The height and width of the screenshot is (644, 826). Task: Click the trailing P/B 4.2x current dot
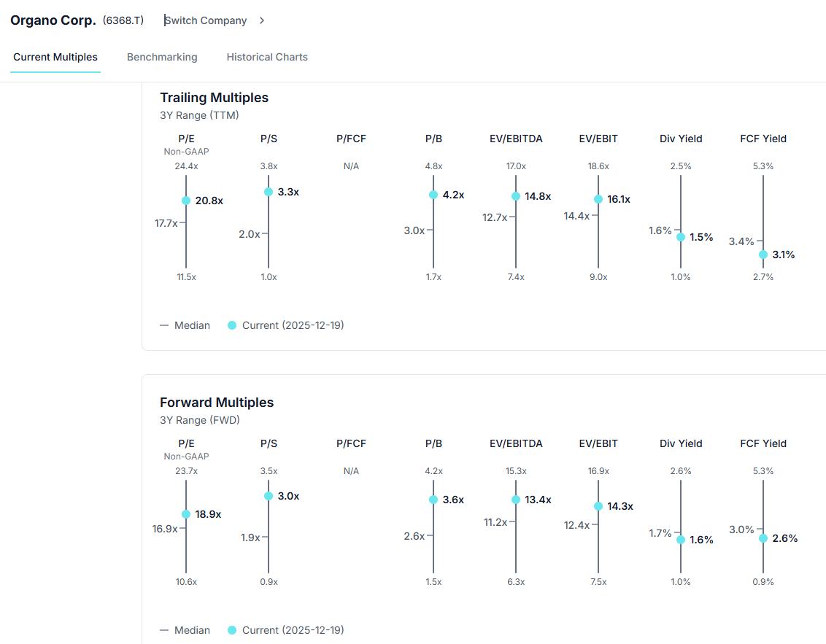pos(433,195)
